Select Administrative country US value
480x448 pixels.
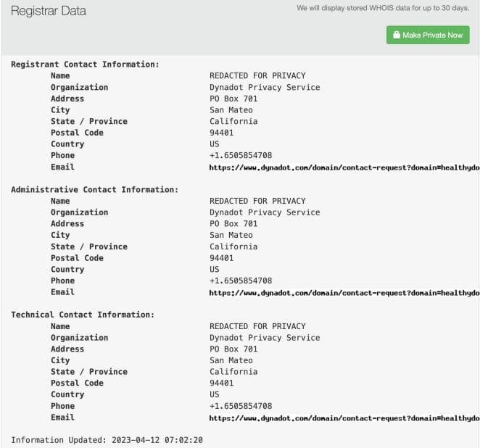click(x=215, y=269)
